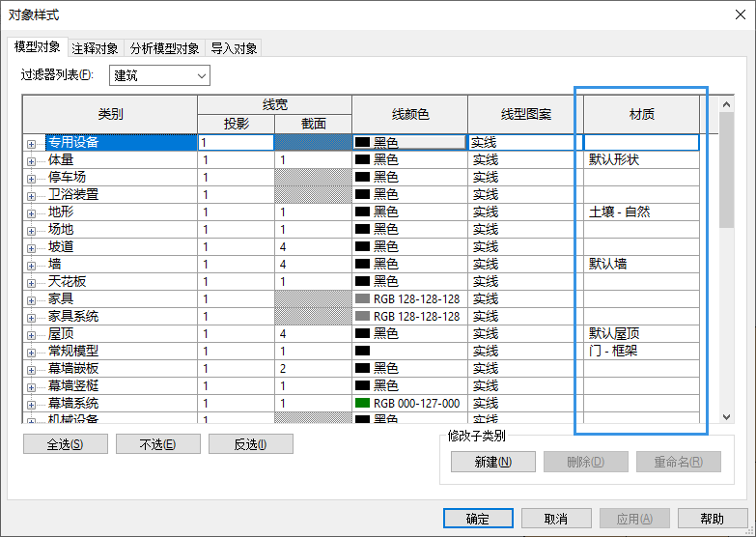Viewport: 756px width, 537px height.
Task: Select the 默认墙 material cell
Action: [641, 264]
